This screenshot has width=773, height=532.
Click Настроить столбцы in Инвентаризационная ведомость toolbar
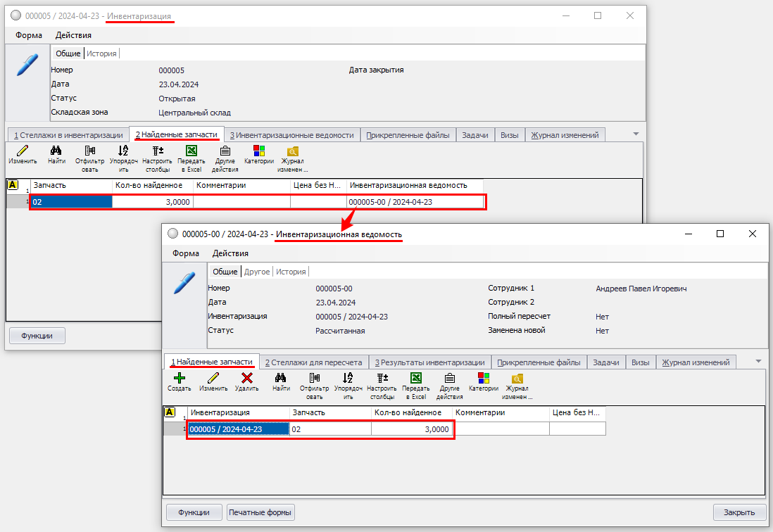coord(382,382)
